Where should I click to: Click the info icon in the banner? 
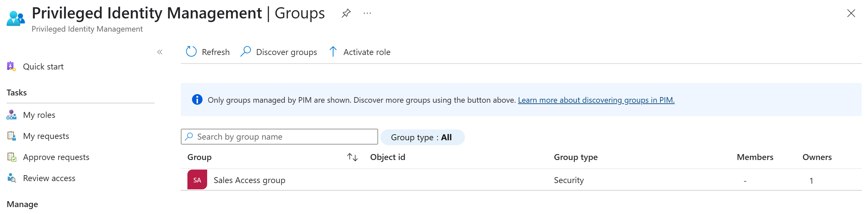(x=197, y=100)
